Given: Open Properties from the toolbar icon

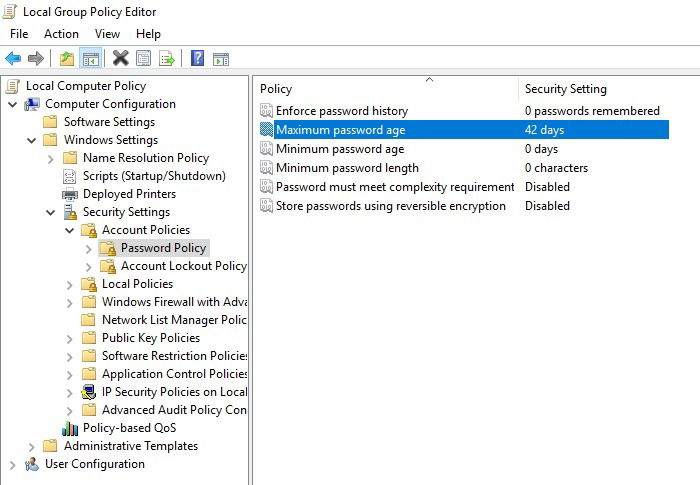Looking at the screenshot, I should 143,59.
